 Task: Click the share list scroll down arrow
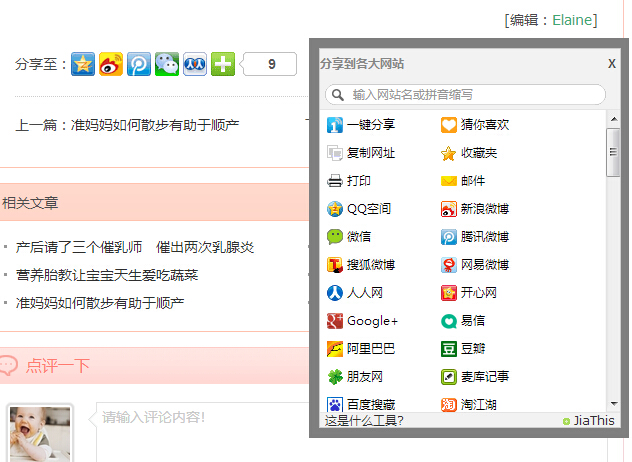614,404
